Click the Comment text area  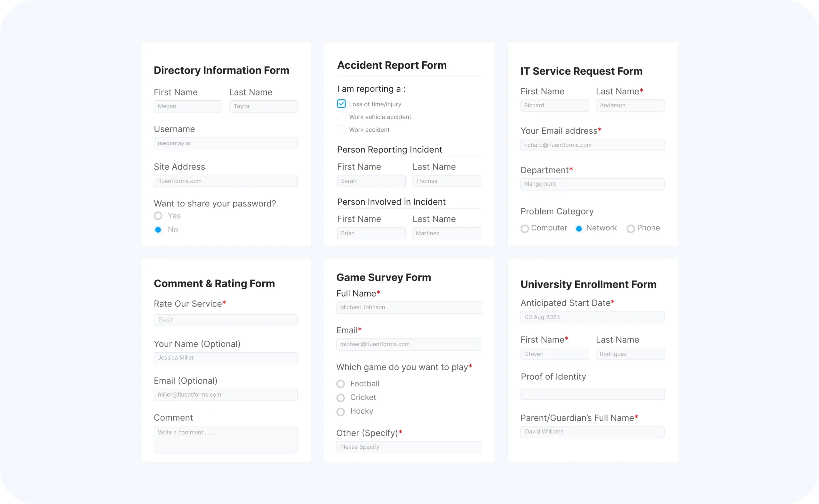point(226,439)
